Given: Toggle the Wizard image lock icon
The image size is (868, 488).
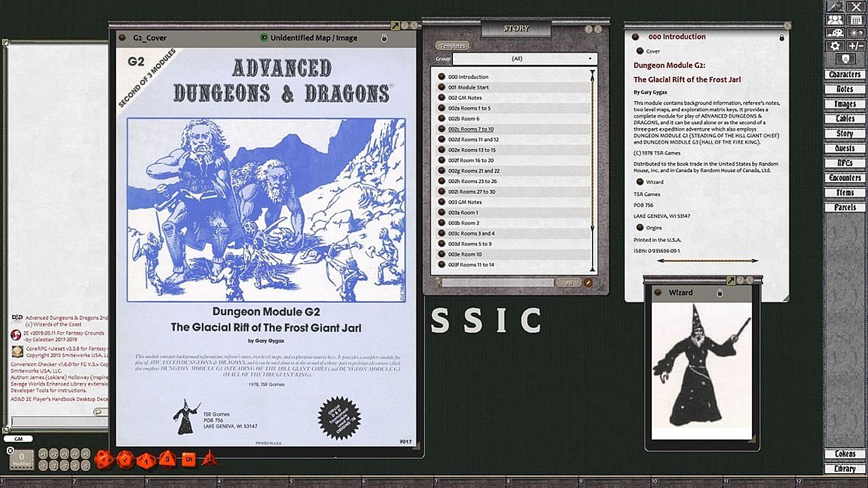Looking at the screenshot, I should coord(719,292).
